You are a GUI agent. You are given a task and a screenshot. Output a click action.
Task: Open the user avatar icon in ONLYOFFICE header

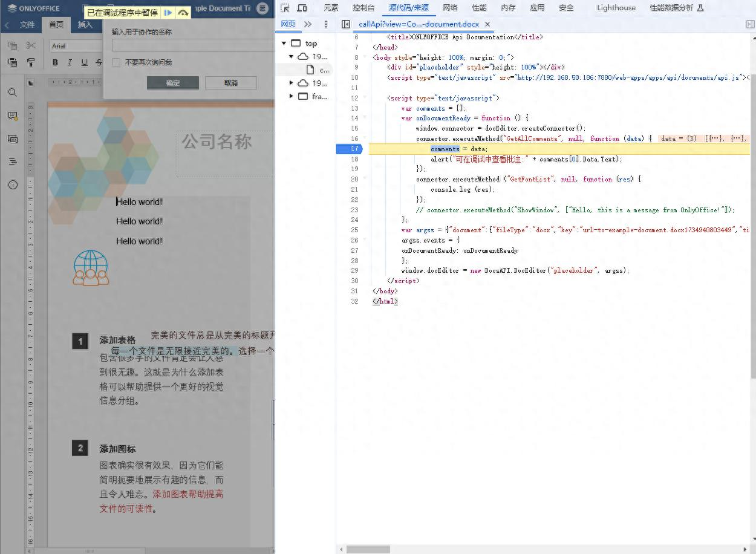[x=262, y=8]
